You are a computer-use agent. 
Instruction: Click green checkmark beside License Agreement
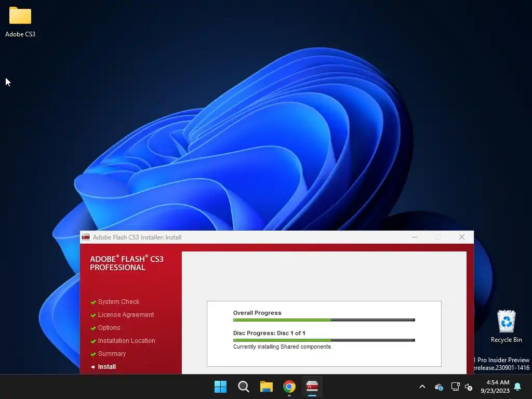coord(93,315)
